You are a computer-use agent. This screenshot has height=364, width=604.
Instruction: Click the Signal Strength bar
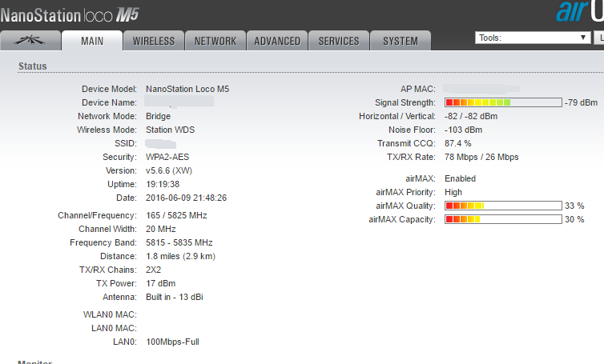tap(503, 102)
